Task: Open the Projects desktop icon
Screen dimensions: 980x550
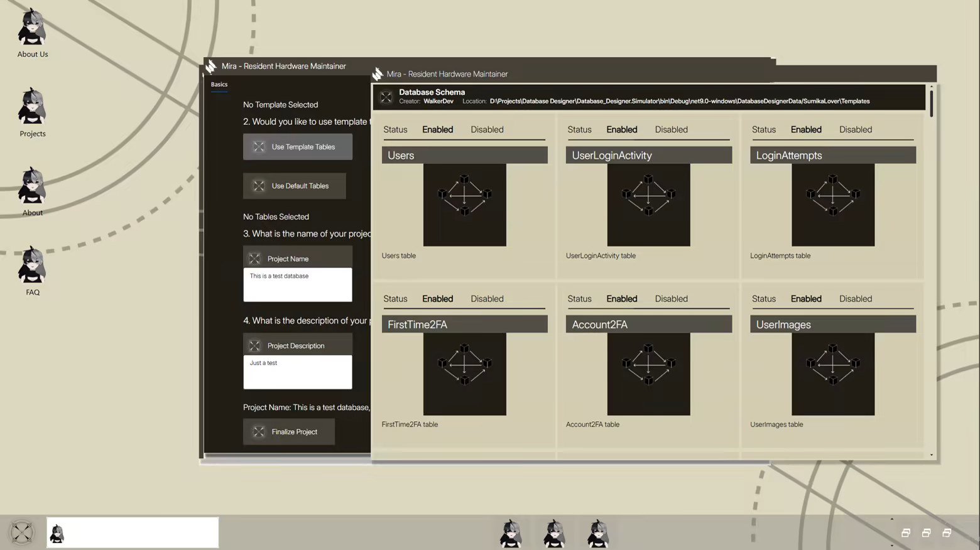Action: [32, 112]
